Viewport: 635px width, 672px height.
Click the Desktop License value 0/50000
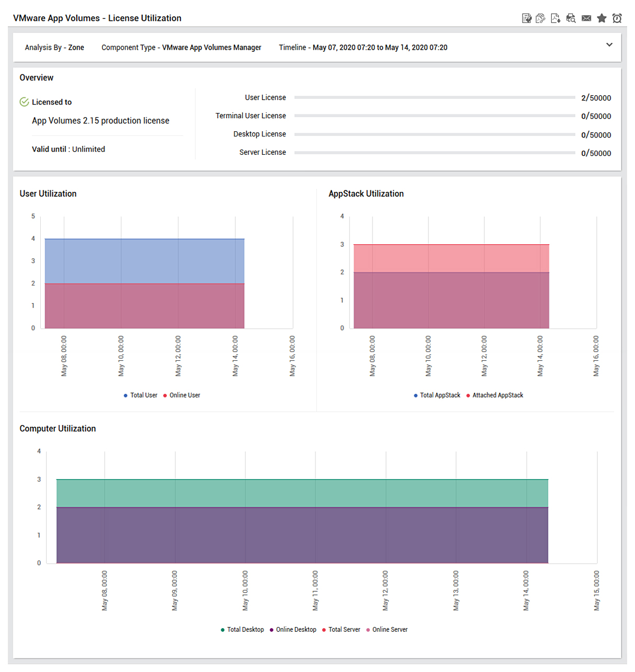tap(596, 135)
